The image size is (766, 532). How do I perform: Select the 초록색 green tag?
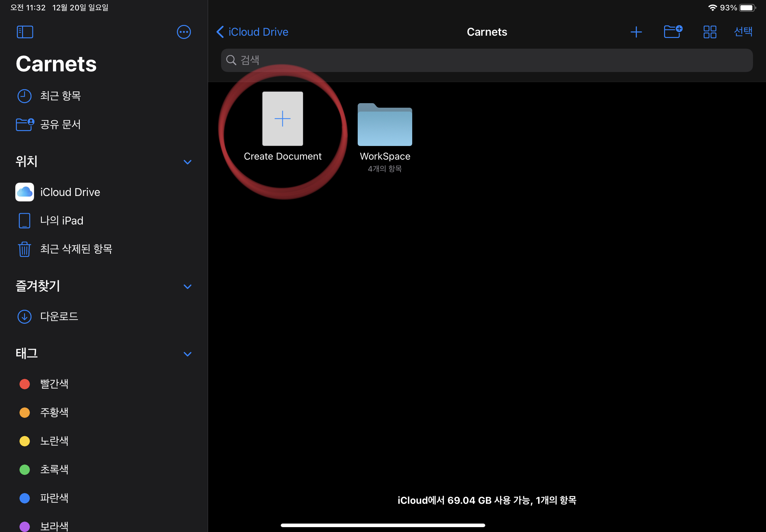coord(54,470)
